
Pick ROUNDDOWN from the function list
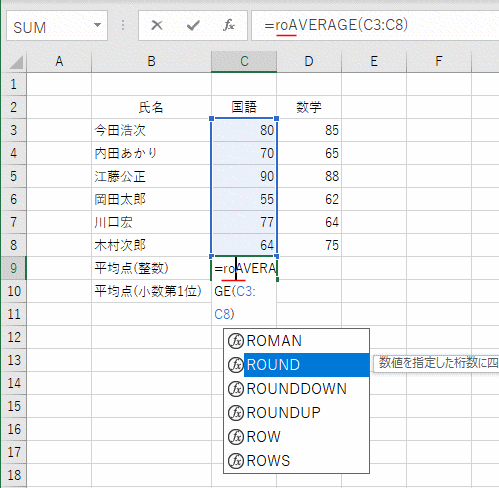point(296,389)
